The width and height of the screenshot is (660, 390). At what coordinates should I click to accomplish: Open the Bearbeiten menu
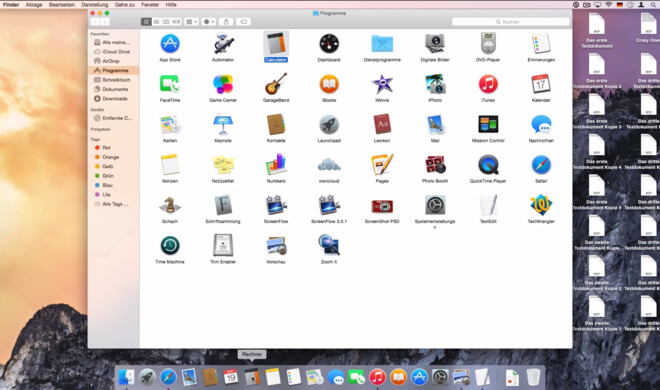tap(61, 5)
